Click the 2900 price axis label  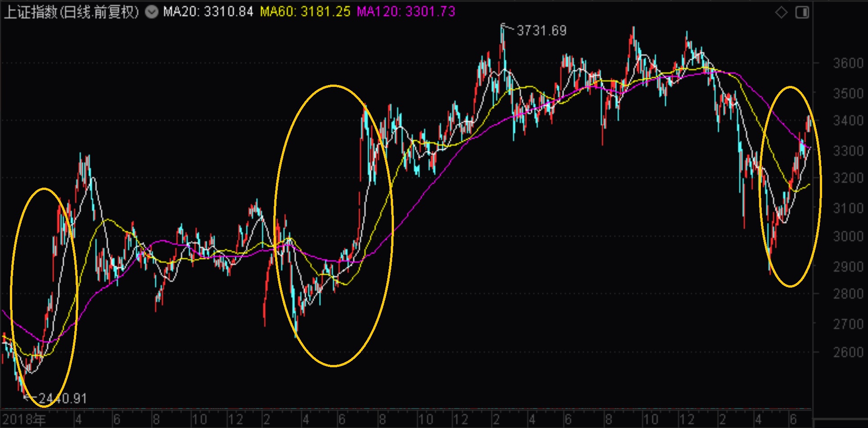(x=848, y=266)
